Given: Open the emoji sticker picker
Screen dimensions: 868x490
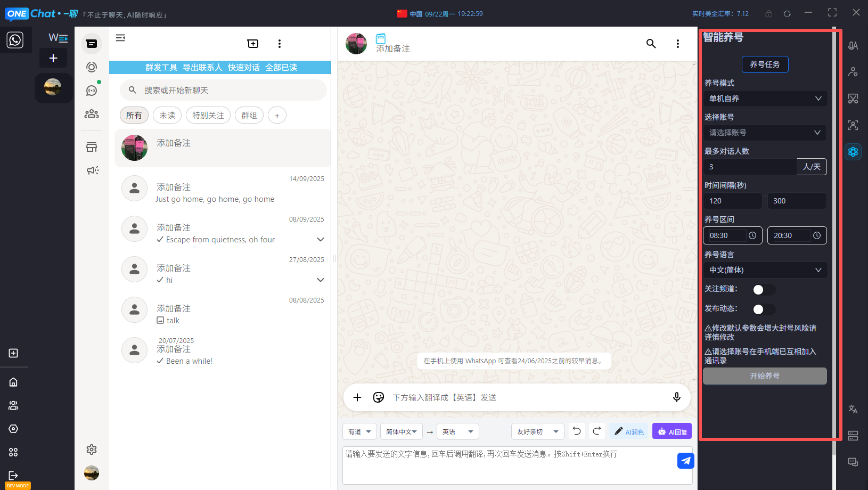Looking at the screenshot, I should coord(379,397).
